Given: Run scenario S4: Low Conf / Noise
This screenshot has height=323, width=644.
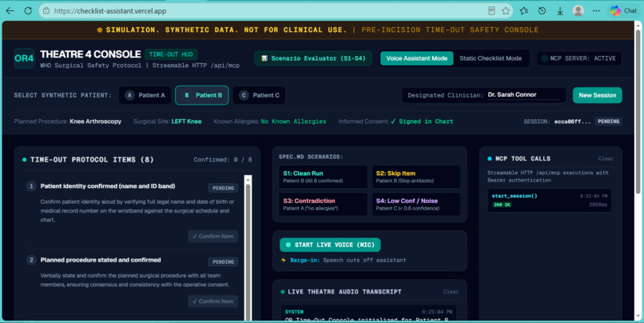Looking at the screenshot, I should point(416,204).
